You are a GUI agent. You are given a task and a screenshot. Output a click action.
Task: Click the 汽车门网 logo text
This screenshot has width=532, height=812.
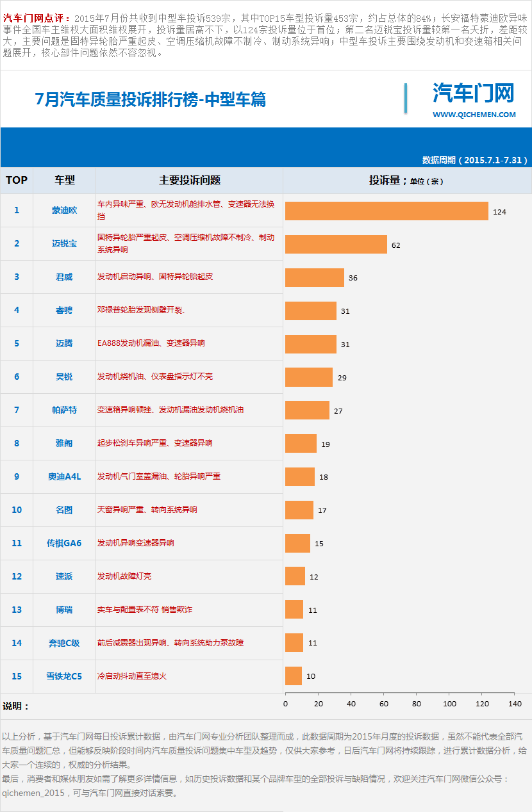(474, 93)
